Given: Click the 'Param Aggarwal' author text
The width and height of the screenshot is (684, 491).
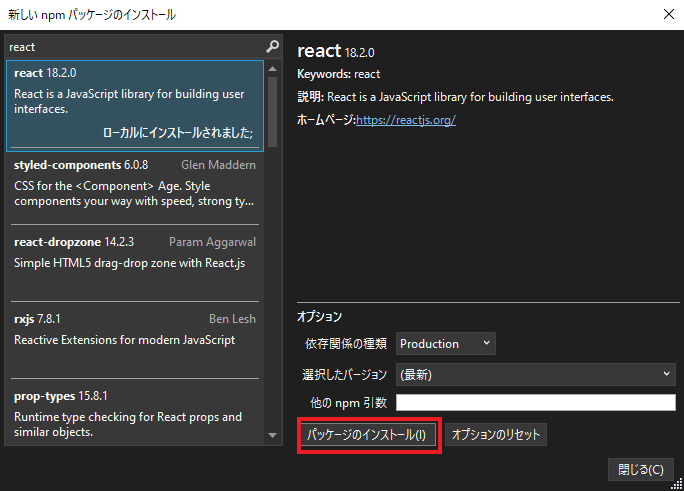Looking at the screenshot, I should coord(212,242).
